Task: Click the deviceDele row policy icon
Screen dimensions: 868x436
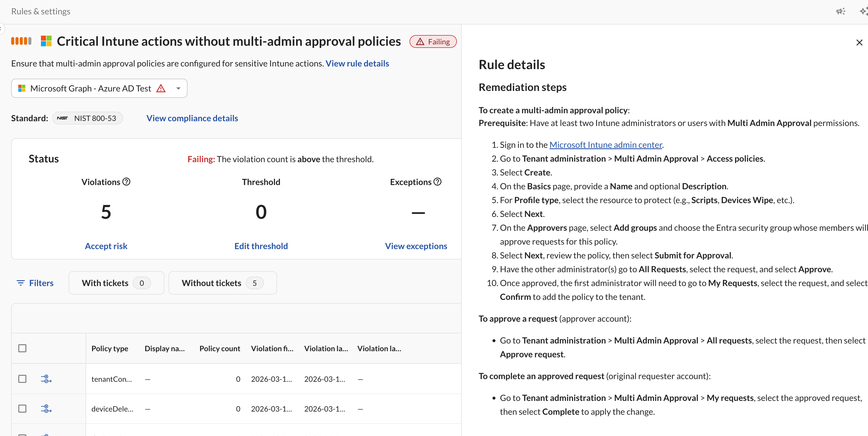Action: (46, 409)
